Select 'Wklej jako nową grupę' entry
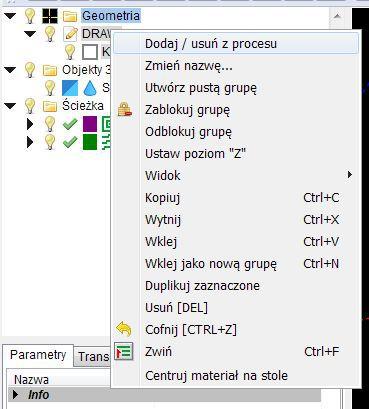Screen dimensions: 369x409 235,264
